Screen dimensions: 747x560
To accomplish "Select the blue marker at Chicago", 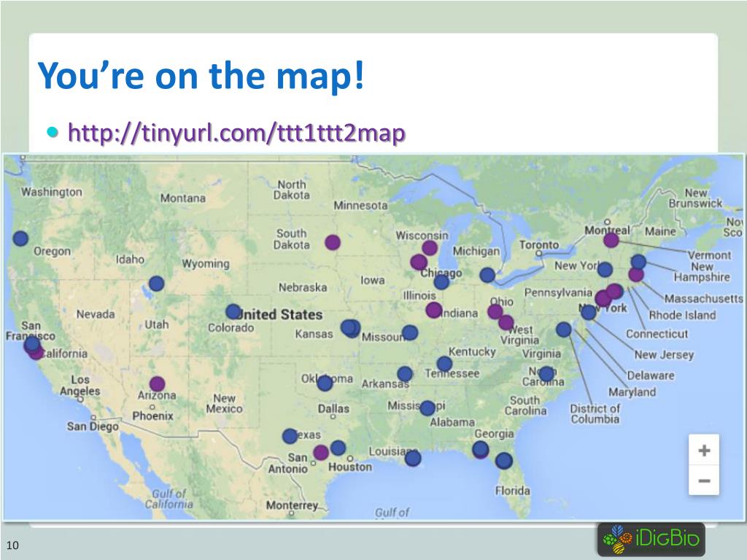I will pos(441,282).
